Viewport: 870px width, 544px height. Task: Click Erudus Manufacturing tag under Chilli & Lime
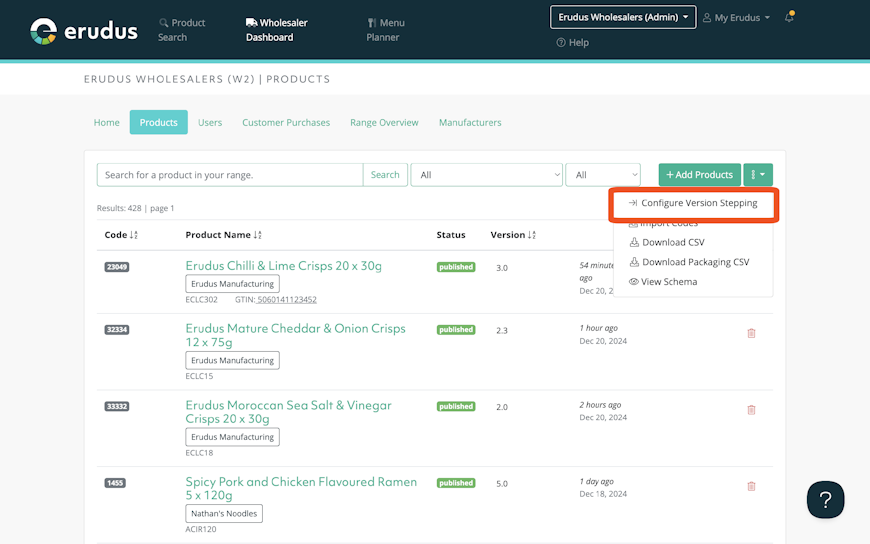tap(232, 284)
